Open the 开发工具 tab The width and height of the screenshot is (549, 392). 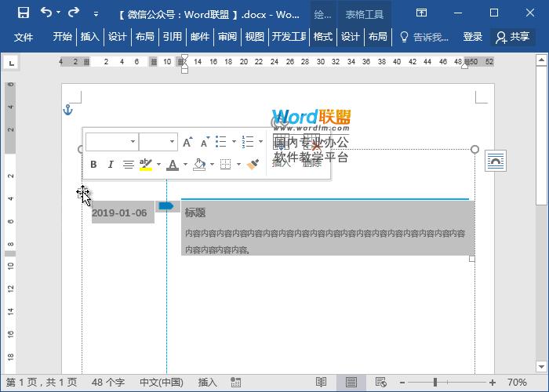click(x=289, y=36)
